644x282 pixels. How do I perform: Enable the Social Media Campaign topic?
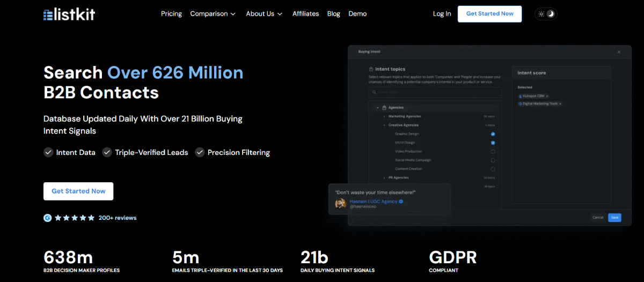[493, 160]
